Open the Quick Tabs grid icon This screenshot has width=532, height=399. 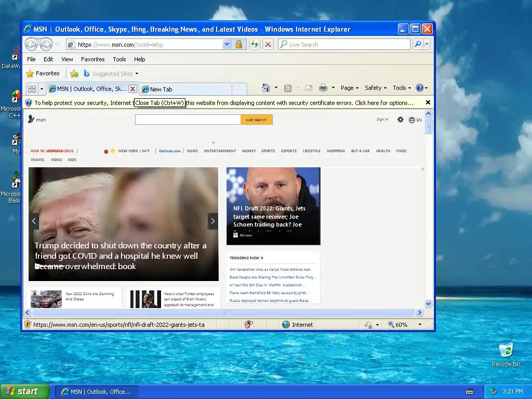32,89
